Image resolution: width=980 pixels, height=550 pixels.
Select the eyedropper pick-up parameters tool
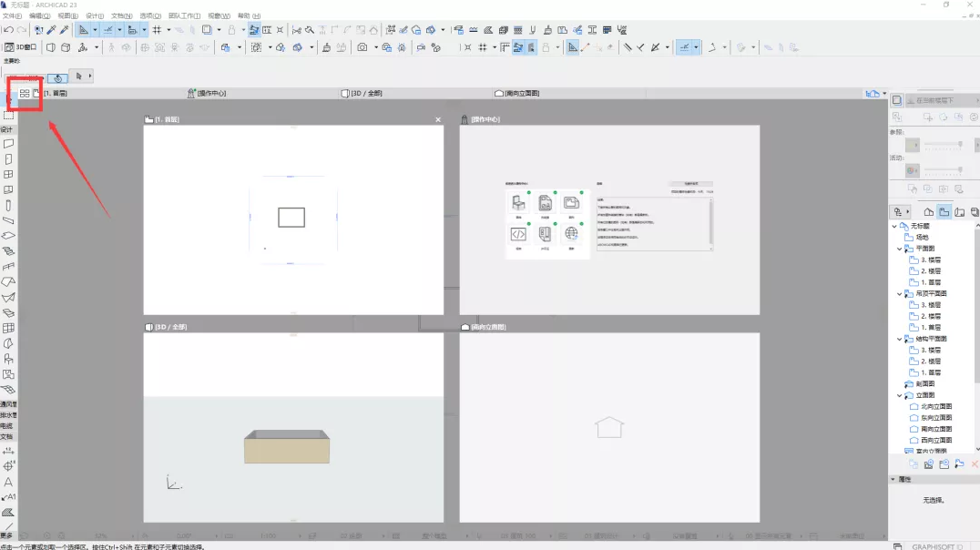(51, 29)
